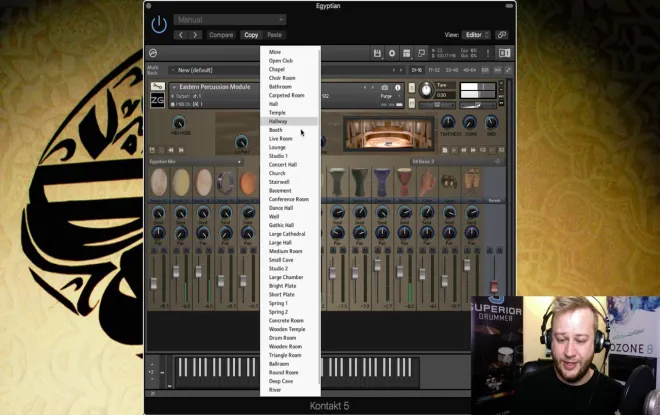Open the Kontakt save disk menu
This screenshot has height=415, width=660.
point(377,53)
